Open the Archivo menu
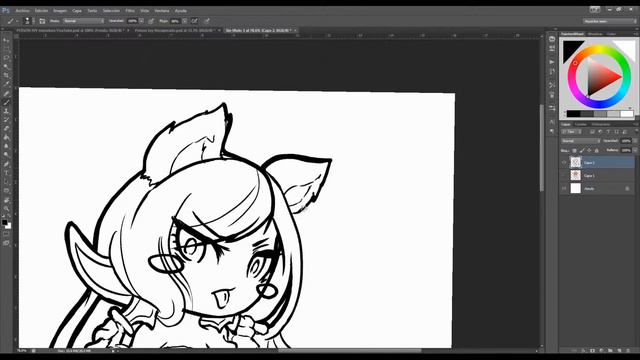 coord(22,11)
